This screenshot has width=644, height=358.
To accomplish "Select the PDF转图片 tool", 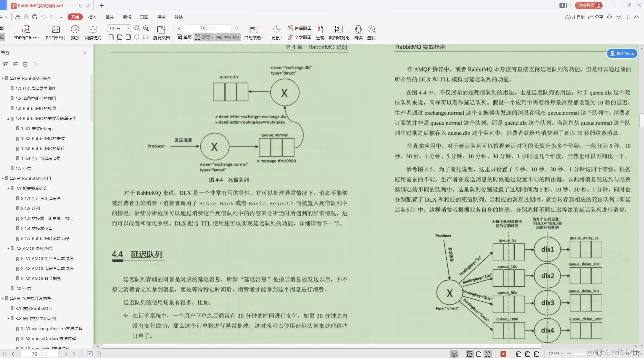I will [x=55, y=32].
